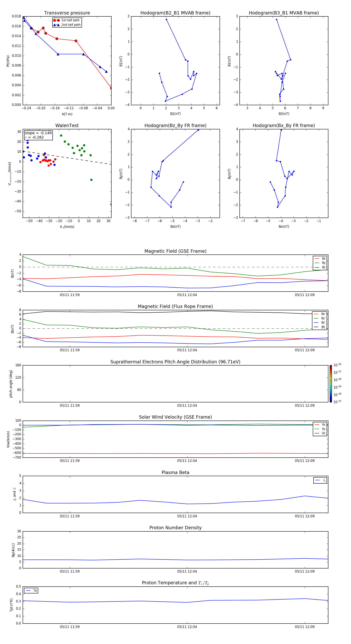Click the 'Hodogram(Bx_By FR frame)' title

[284, 125]
